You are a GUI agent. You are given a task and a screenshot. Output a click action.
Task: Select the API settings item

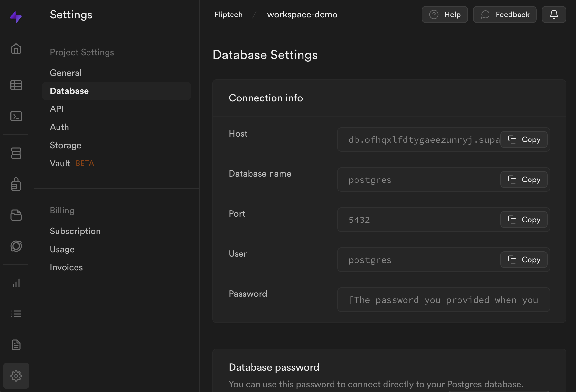coord(57,109)
